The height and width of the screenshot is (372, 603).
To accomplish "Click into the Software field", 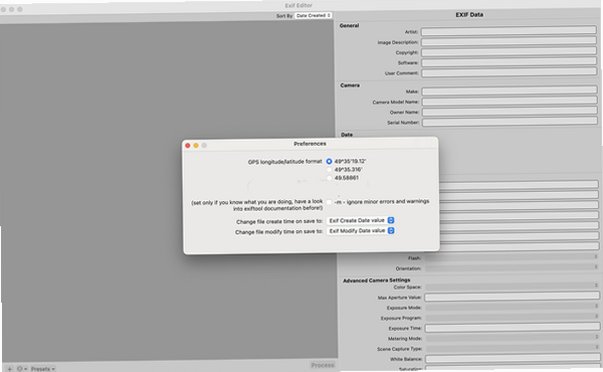I will point(508,62).
